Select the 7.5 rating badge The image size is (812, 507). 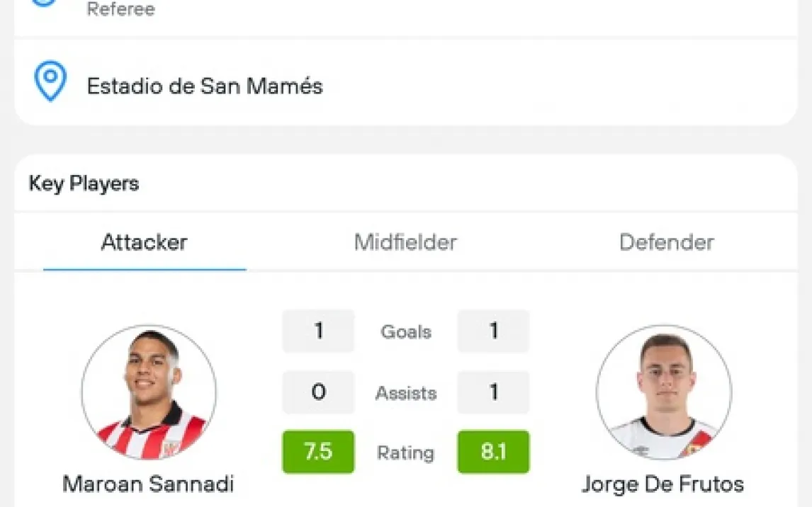pyautogui.click(x=318, y=452)
